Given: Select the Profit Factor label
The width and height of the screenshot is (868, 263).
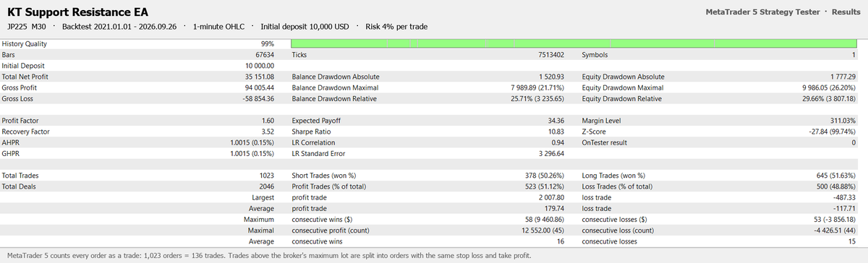Looking at the screenshot, I should click(x=20, y=120).
